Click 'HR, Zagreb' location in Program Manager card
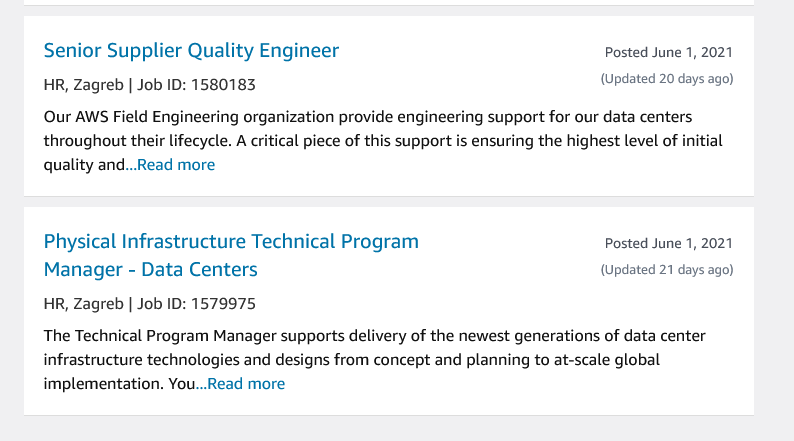Image resolution: width=794 pixels, height=441 pixels. point(83,304)
